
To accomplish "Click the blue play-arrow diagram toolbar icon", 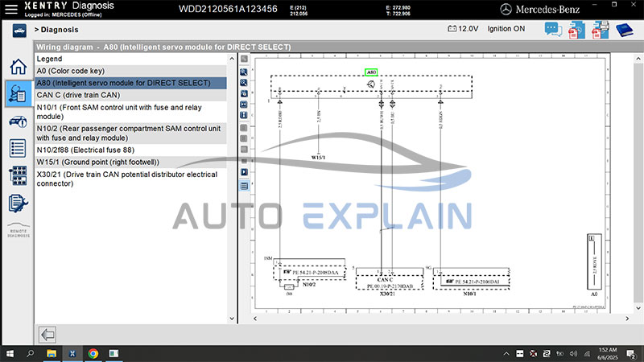I will pos(244,172).
